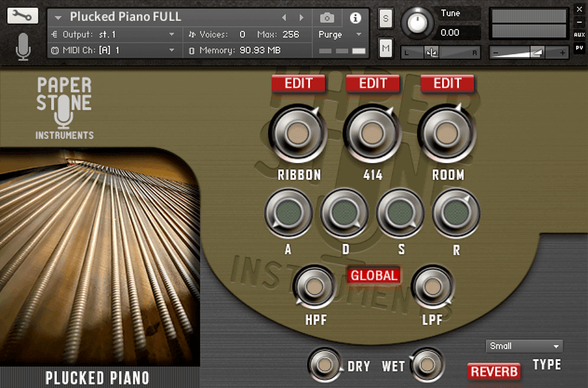588x388 pixels.
Task: Open the instrument info icon
Action: [355, 18]
